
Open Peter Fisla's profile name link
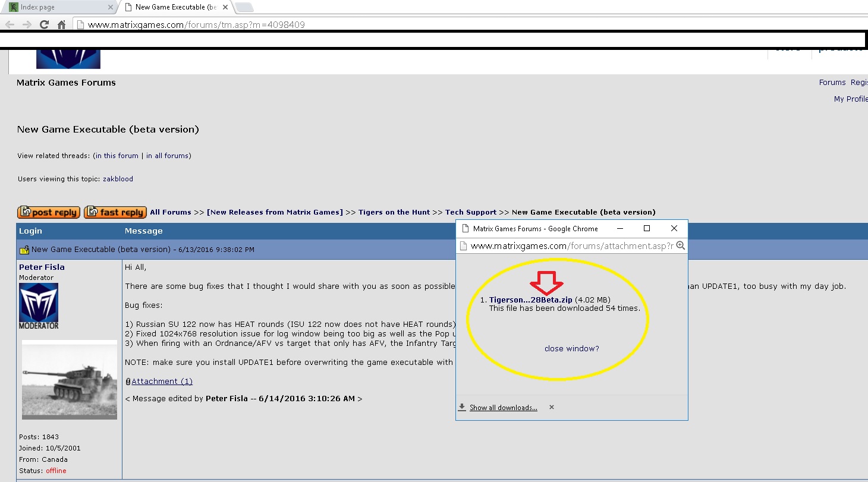[42, 267]
